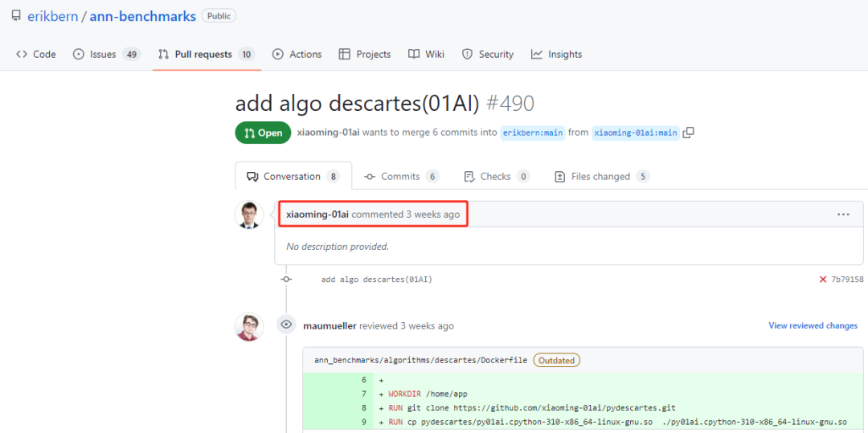Open the Pull requests tab
Screen dimensions: 868x433
206,54
